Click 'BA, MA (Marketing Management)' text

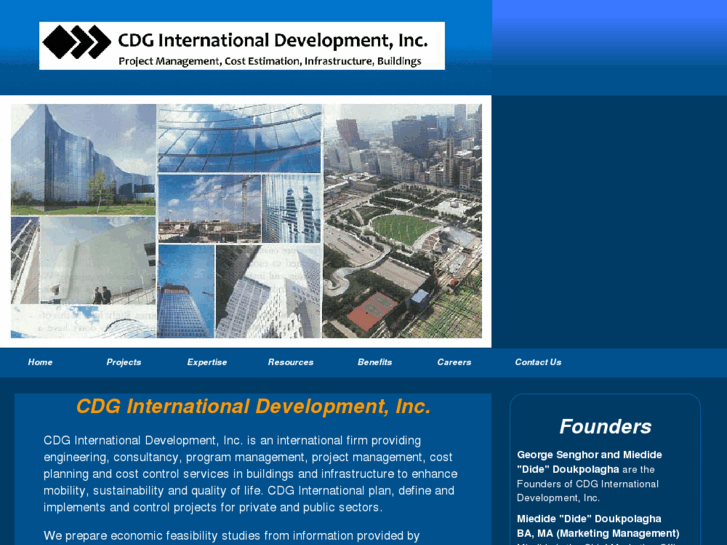point(598,533)
